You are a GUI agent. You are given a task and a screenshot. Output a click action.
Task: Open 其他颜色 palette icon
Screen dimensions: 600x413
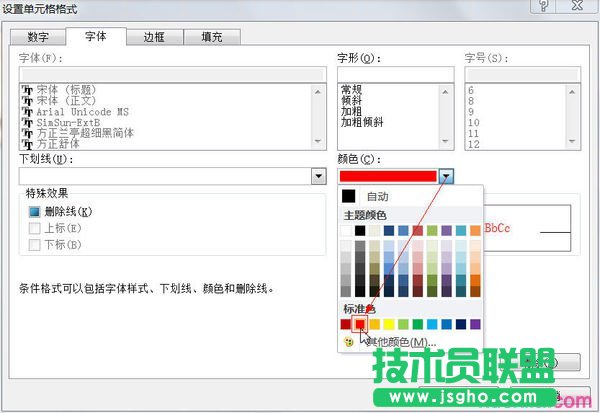pyautogui.click(x=347, y=342)
